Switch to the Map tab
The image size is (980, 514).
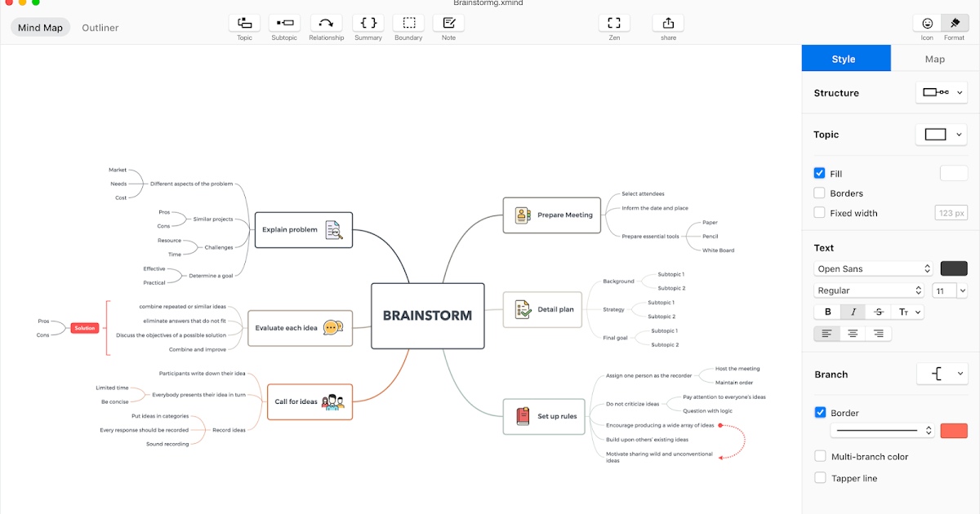[x=934, y=58]
